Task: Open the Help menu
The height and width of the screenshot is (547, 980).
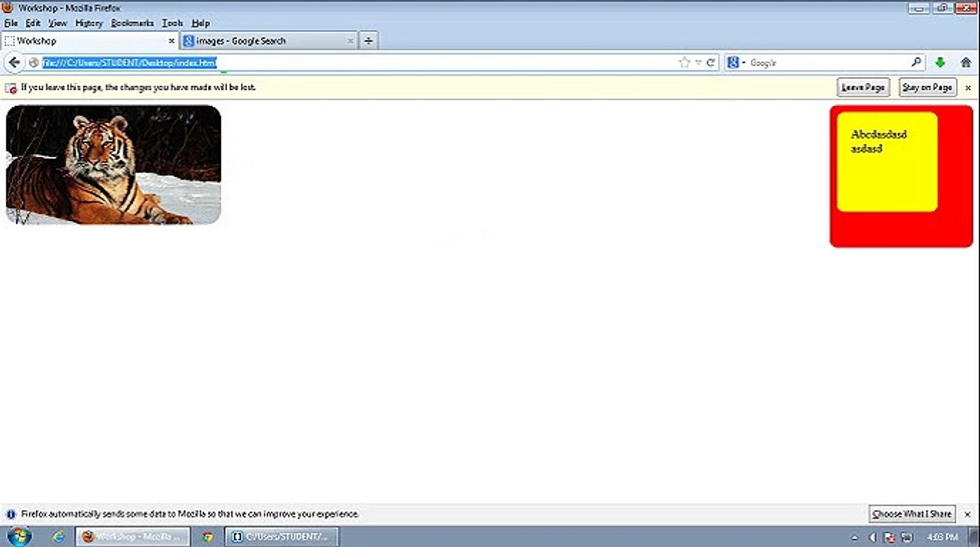Action: click(201, 23)
